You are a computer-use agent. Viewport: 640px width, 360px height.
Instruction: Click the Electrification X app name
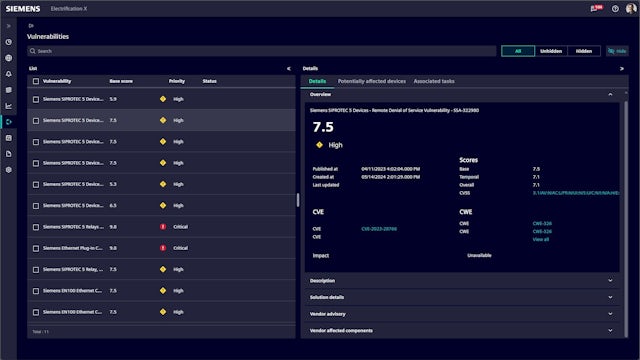point(69,9)
